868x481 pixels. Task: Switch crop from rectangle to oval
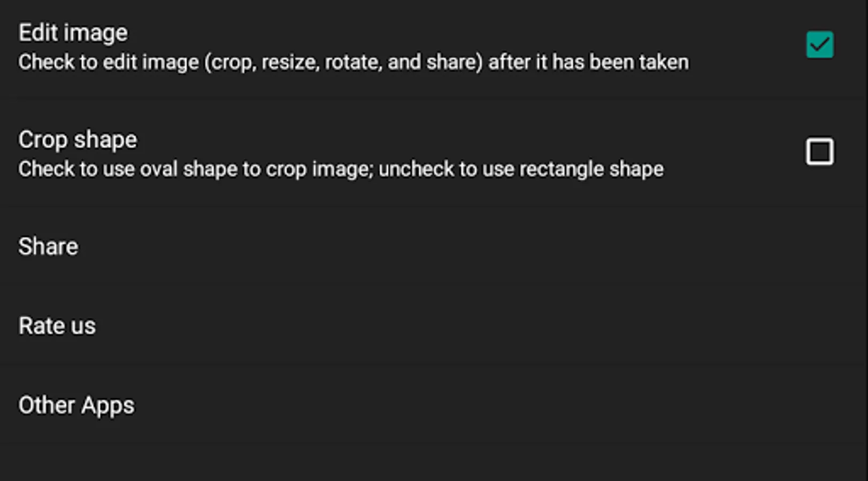pyautogui.click(x=819, y=152)
